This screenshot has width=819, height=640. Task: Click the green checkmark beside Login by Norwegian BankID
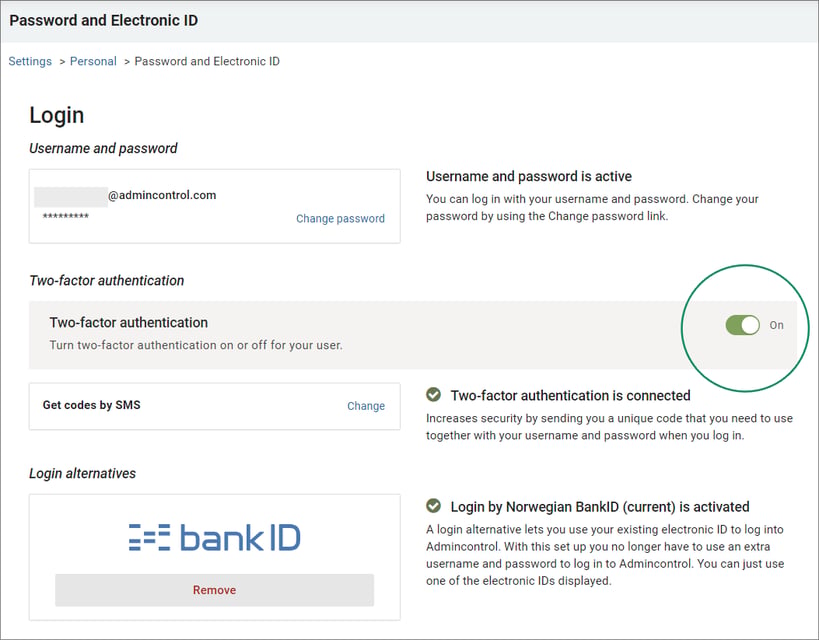pos(433,506)
